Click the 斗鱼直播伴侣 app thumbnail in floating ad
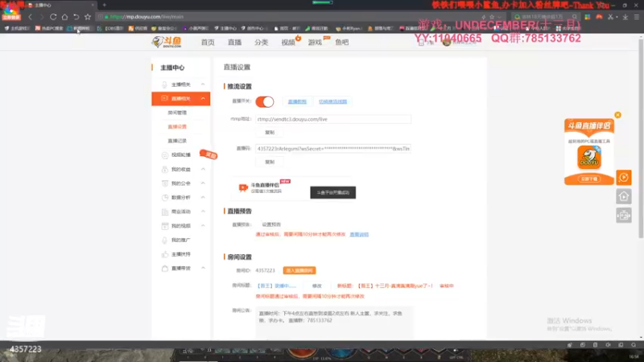Viewport: 644px width, 362px height. click(589, 158)
